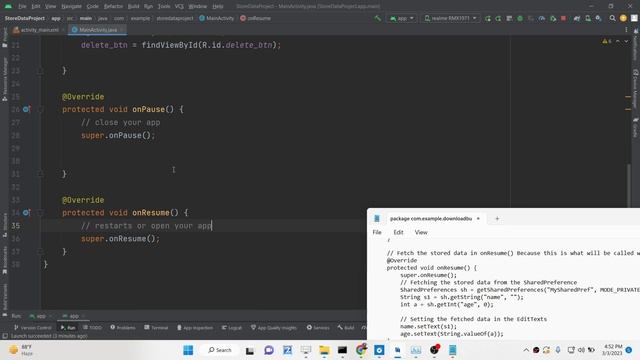This screenshot has height=360, width=640.
Task: Click the red Stop button
Action: coord(563,18)
